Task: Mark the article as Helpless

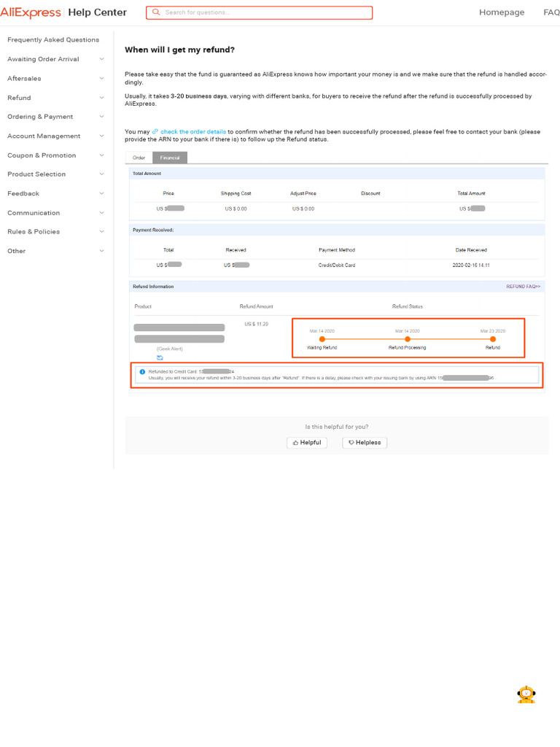Action: pos(365,442)
